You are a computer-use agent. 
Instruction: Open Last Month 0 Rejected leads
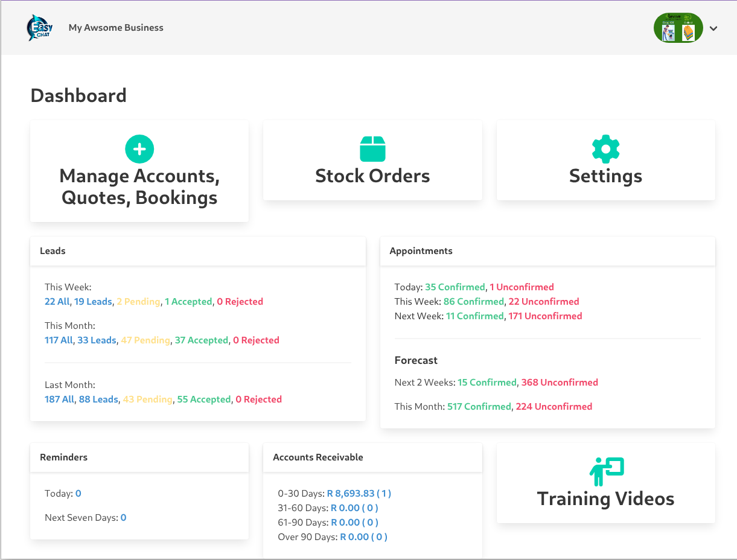[x=258, y=399]
